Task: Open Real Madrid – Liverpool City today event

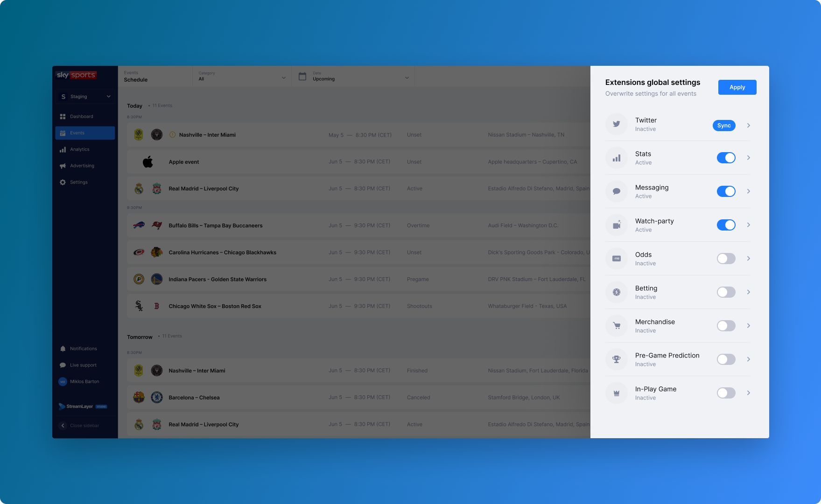Action: (358, 189)
